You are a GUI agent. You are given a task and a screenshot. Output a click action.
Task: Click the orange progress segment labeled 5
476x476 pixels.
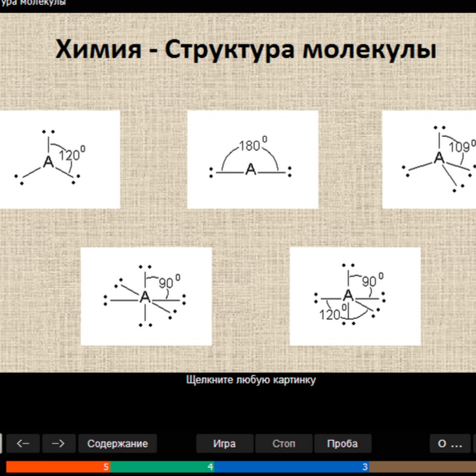pos(58,467)
